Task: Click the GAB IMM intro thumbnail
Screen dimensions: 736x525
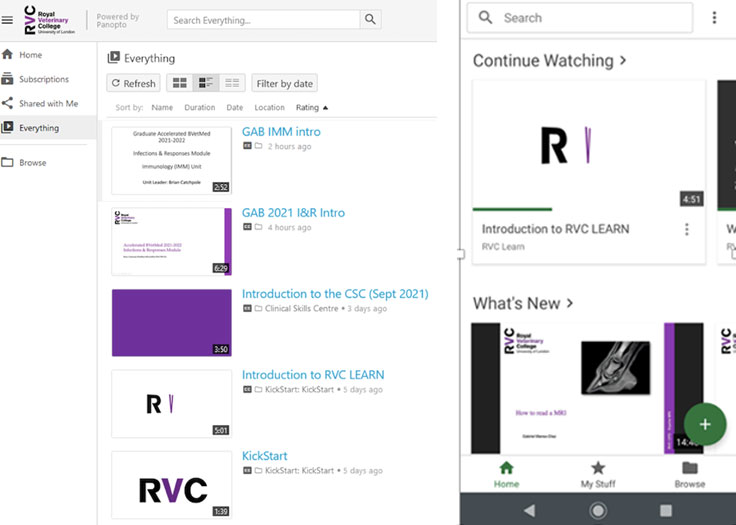Action: (x=172, y=161)
